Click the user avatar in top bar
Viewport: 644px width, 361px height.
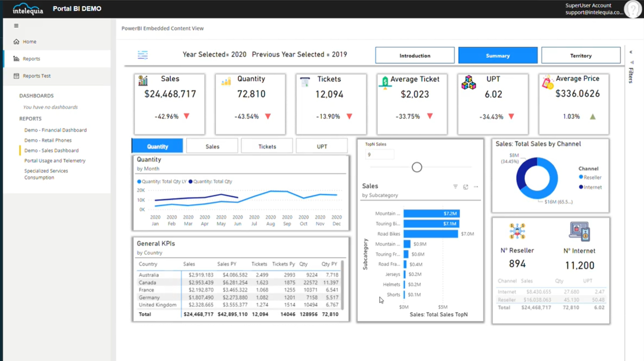point(633,9)
